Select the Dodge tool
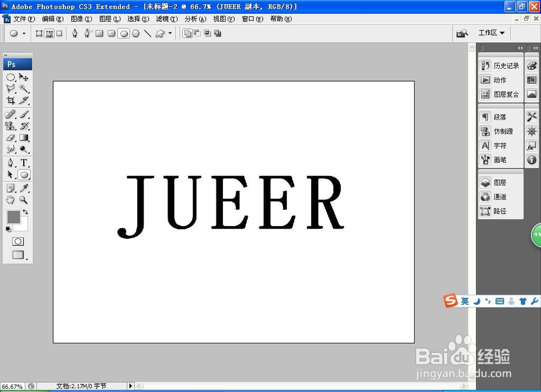Viewport: 541px width, 392px height. click(x=23, y=149)
